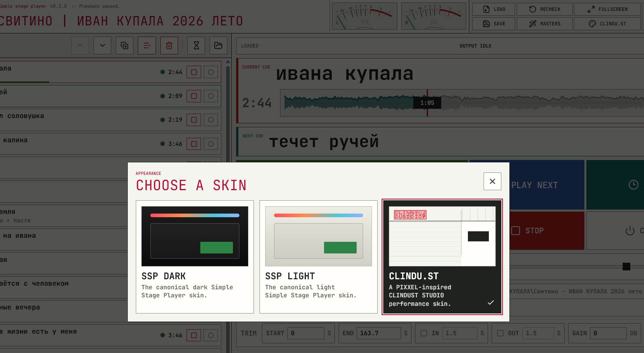The height and width of the screenshot is (353, 644).
Task: Click the fade OUT duration field
Action: (x=538, y=333)
